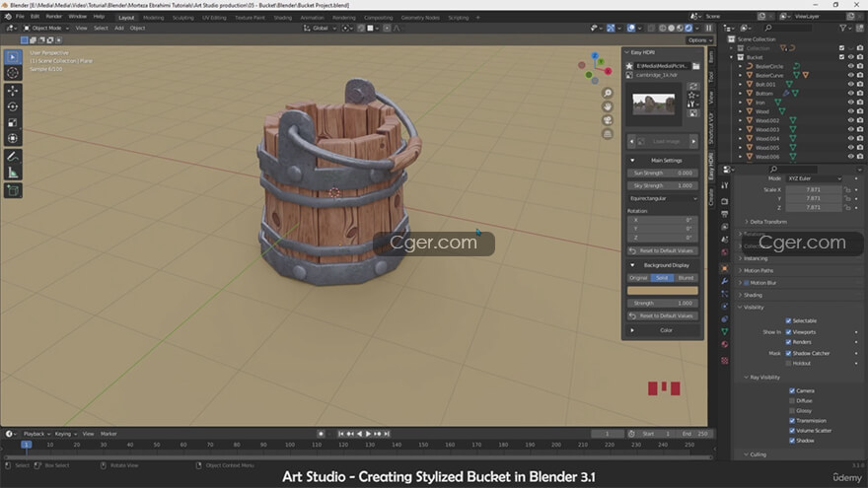Switch to the Sculpting workspace tab

pyautogui.click(x=183, y=17)
